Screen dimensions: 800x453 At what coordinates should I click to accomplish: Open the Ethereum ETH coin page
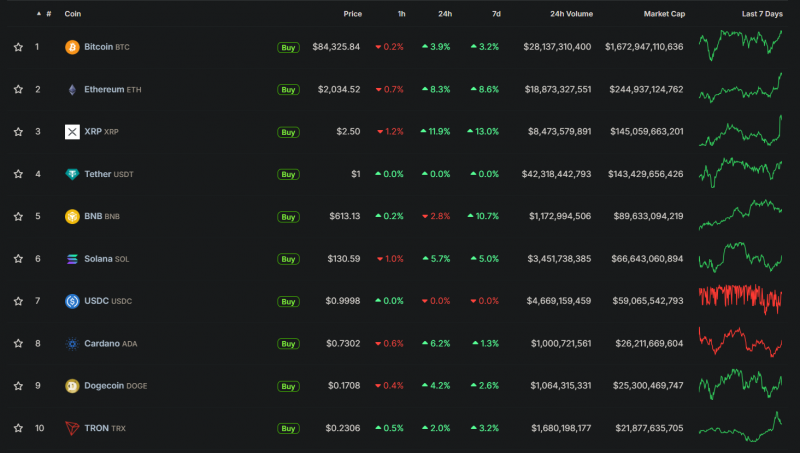[113, 89]
